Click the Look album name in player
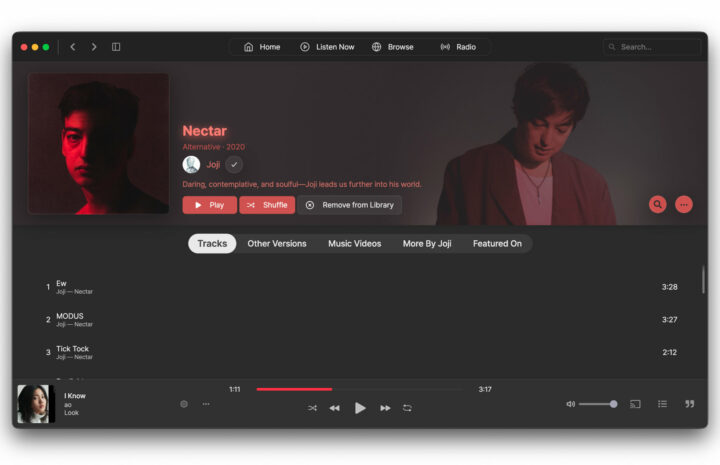 71,413
